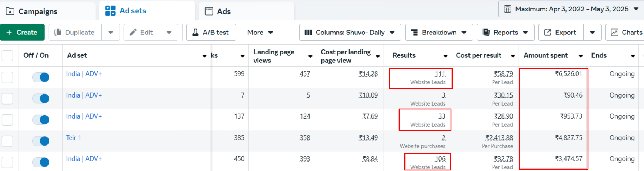Open the Teir 1 ad set link
The image size is (644, 171).
tap(73, 138)
